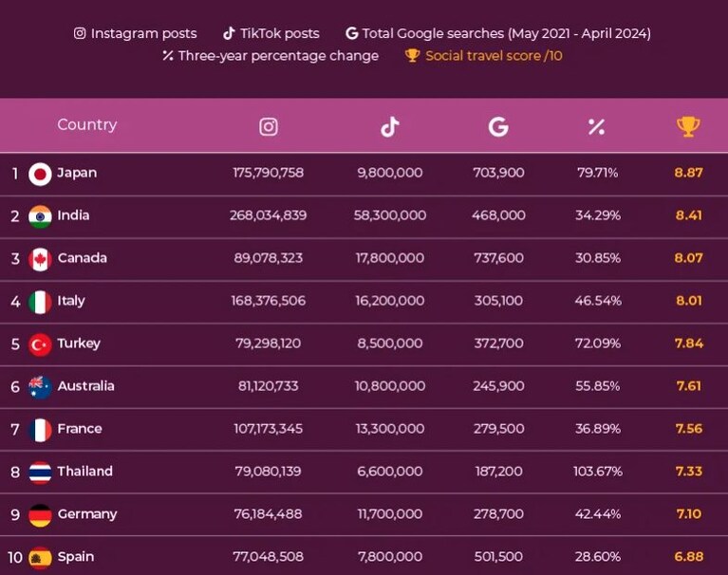
Task: Click the Germany flag icon
Action: (40, 515)
